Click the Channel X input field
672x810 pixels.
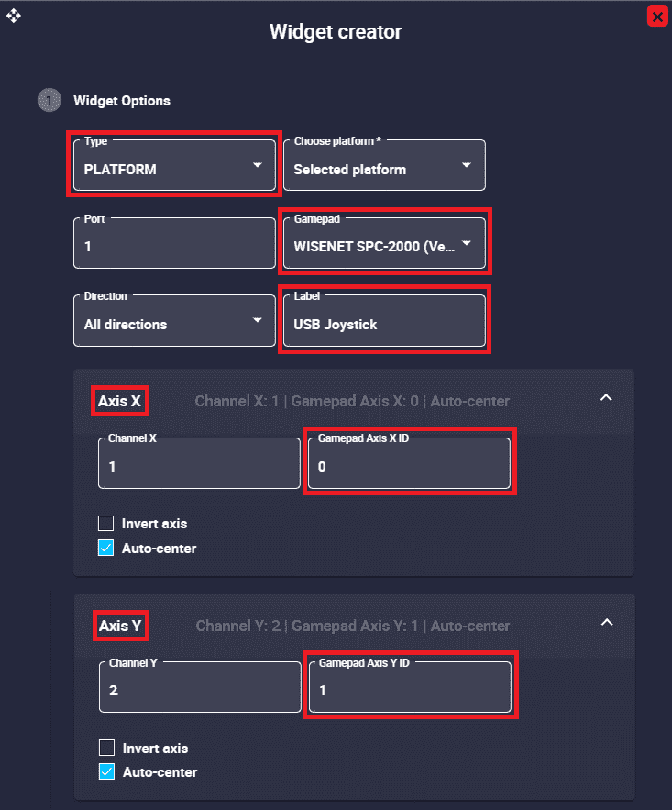[199, 464]
